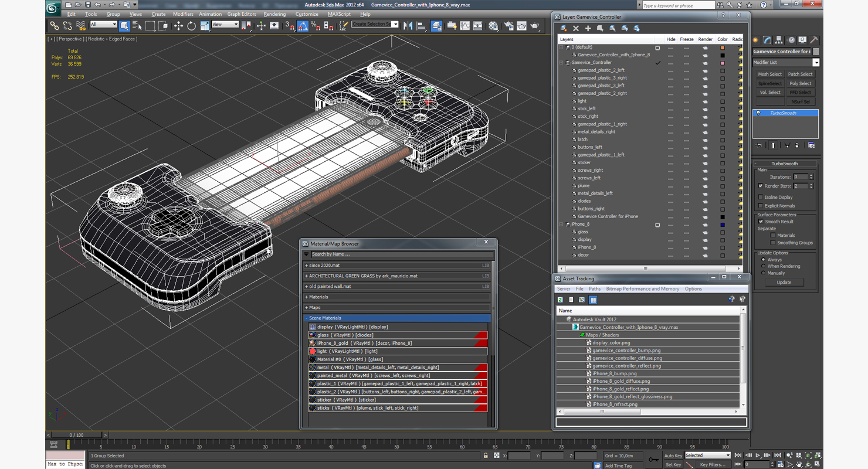The width and height of the screenshot is (868, 469).
Task: Refresh Asset Tracking list icon
Action: pyautogui.click(x=561, y=300)
